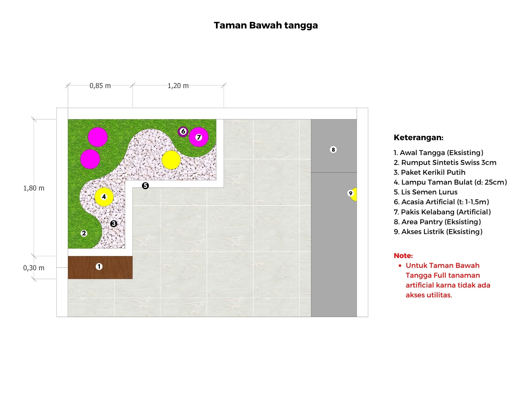This screenshot has height=399, width=532.
Task: Select the purple Acacia marker 6
Action: tap(183, 131)
